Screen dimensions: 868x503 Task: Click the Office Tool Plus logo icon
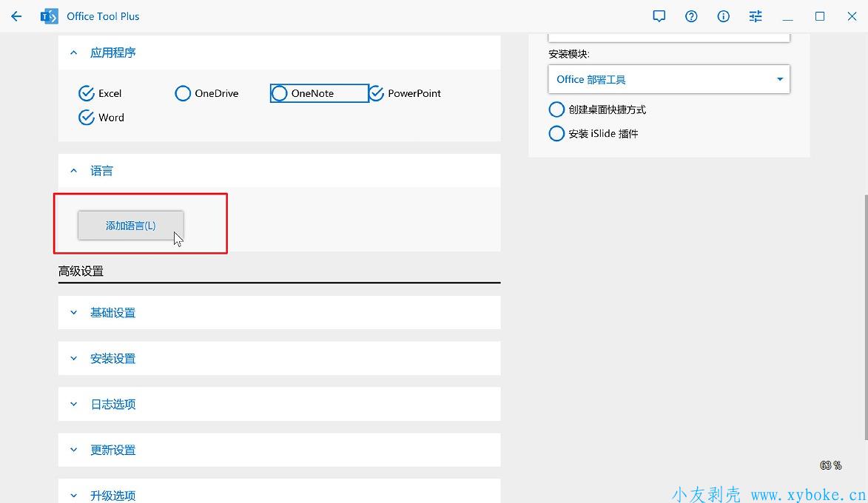(x=49, y=16)
